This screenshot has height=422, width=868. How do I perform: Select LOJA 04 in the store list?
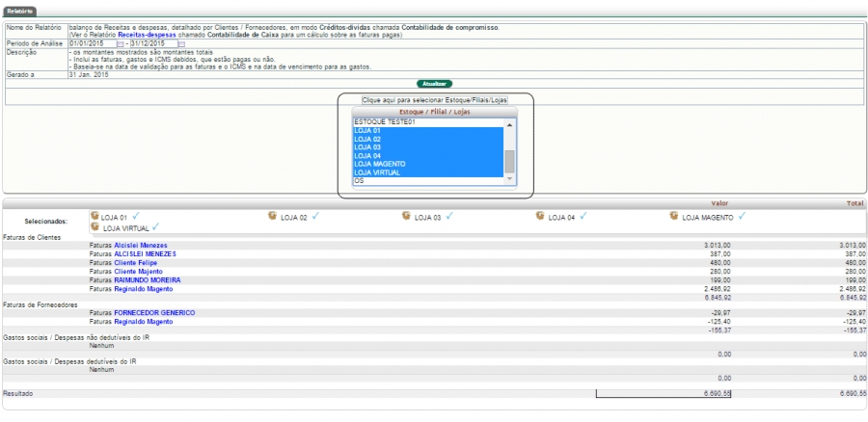[428, 156]
